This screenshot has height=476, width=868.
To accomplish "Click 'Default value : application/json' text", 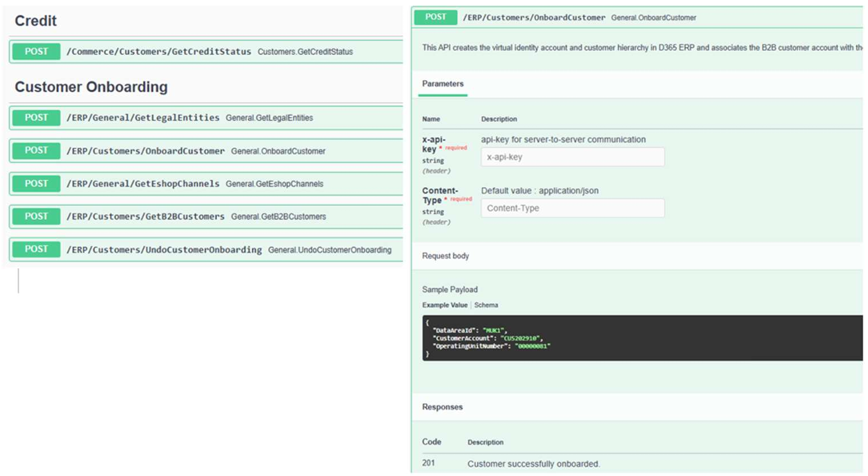I will pyautogui.click(x=540, y=191).
